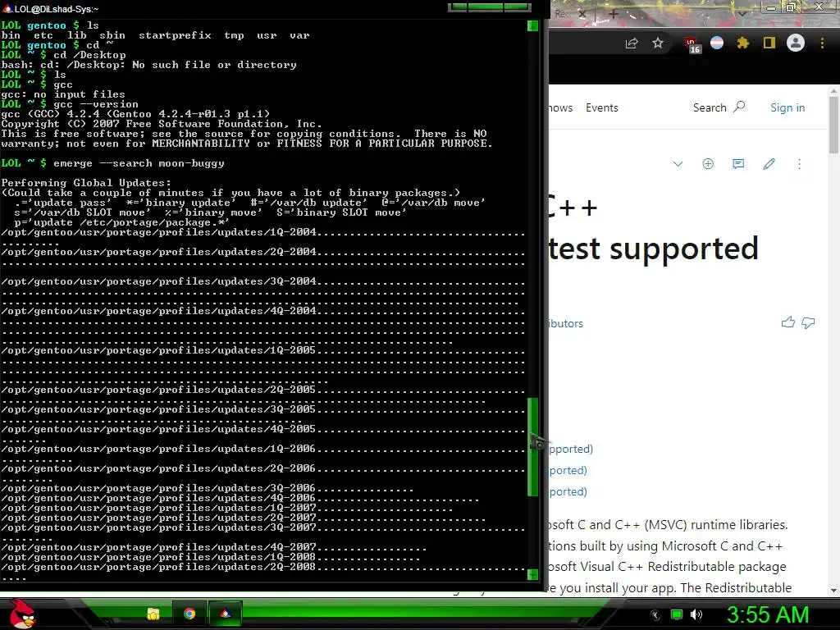Click the thumbs up icon
Screen dimensions: 840x630
pos(788,322)
